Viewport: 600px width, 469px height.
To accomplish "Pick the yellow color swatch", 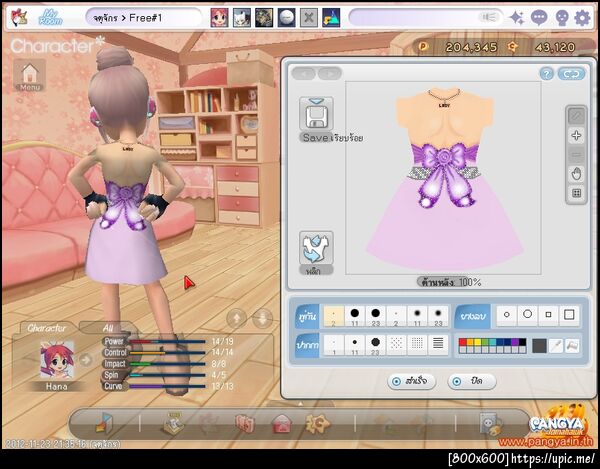I will [478, 342].
